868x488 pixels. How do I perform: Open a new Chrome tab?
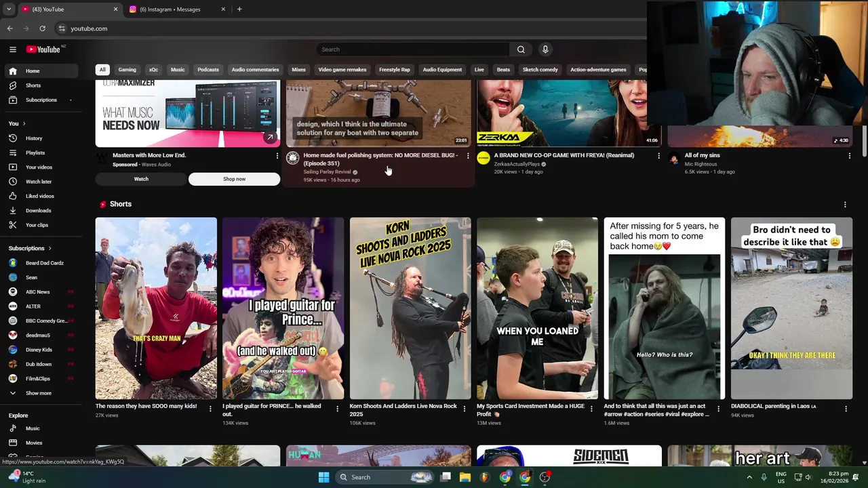(x=239, y=9)
